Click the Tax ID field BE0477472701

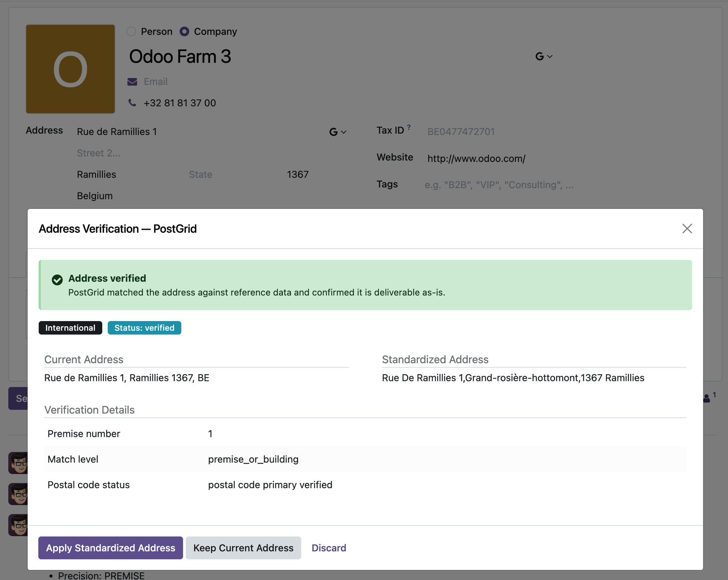[461, 132]
